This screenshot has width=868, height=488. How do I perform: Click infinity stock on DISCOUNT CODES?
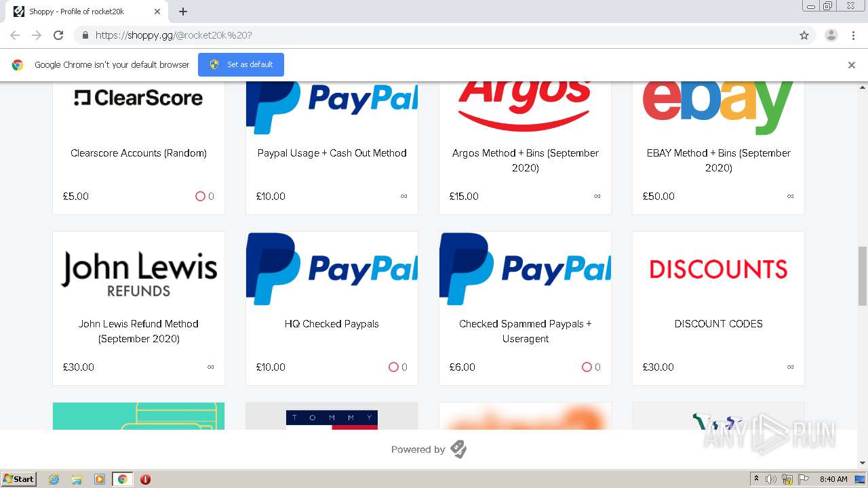click(790, 367)
